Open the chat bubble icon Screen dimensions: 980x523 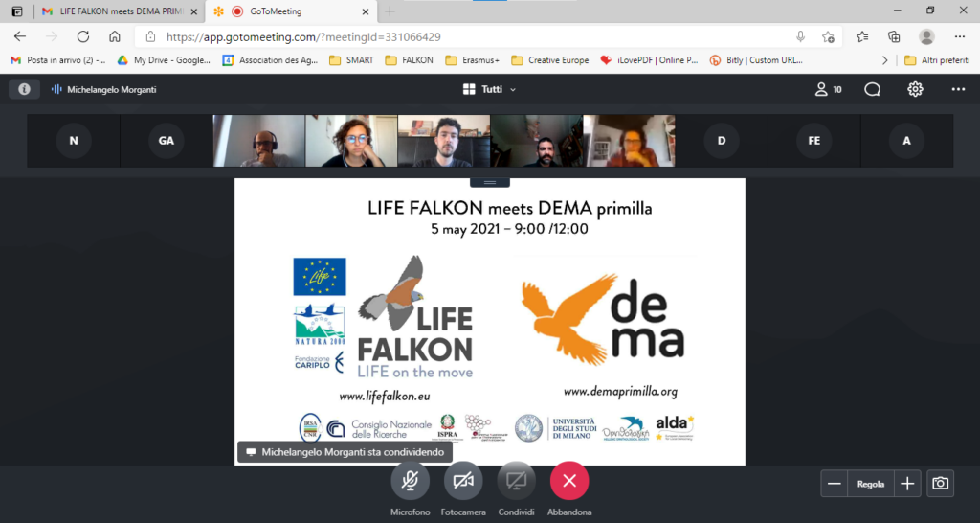click(x=872, y=89)
